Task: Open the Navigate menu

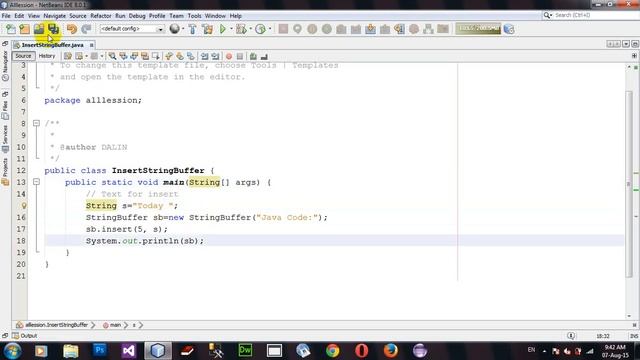Action: 54,16
